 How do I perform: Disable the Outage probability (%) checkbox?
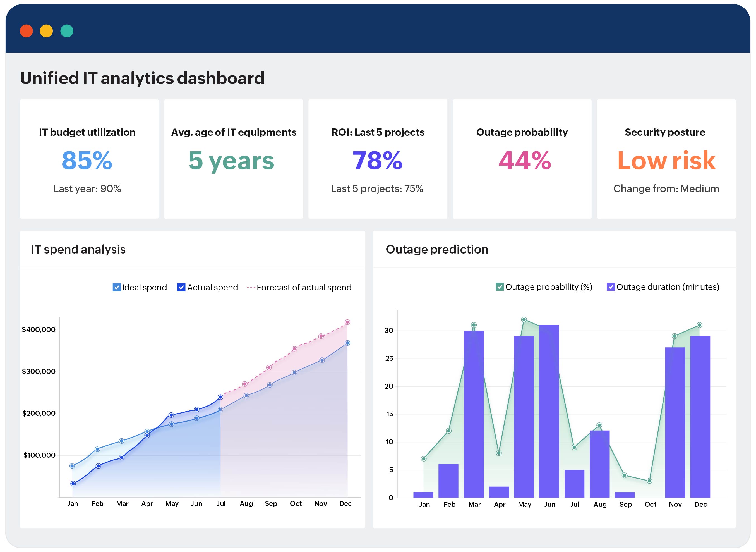tap(499, 287)
